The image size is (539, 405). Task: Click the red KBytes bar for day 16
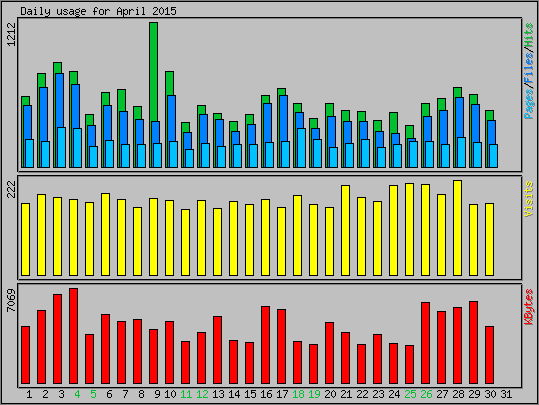coord(265,345)
